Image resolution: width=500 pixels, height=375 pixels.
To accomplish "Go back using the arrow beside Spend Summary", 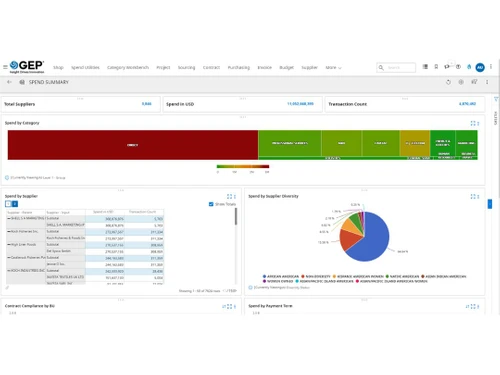I will [x=9, y=82].
